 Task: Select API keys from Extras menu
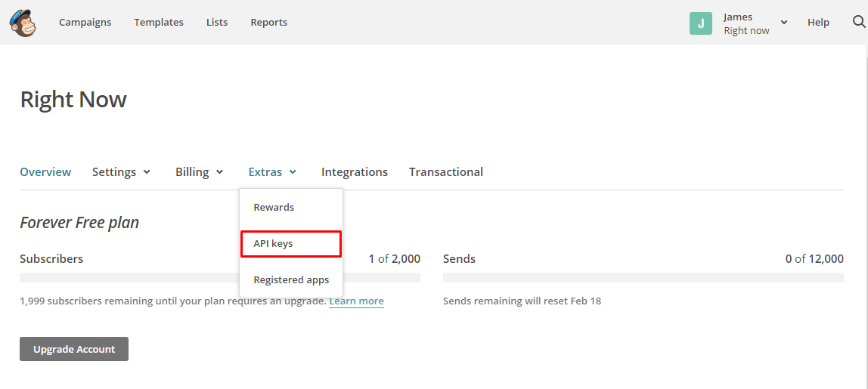click(291, 244)
